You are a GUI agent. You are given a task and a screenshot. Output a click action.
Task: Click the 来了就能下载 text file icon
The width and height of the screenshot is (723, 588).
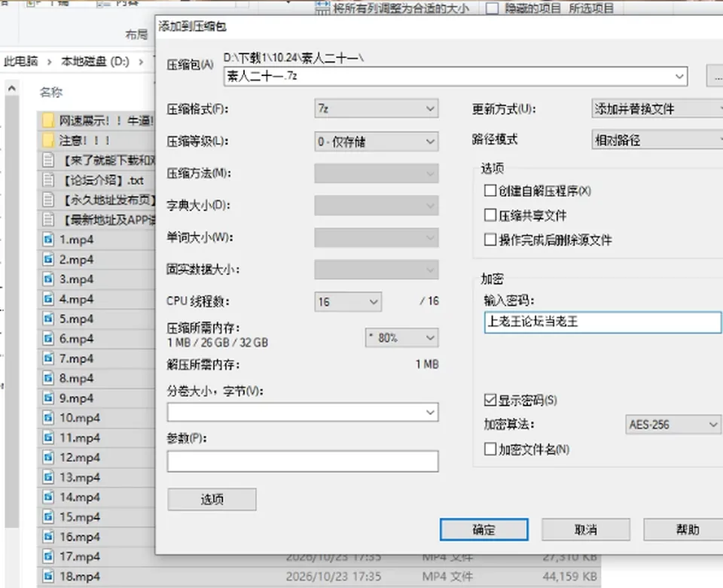pos(48,160)
